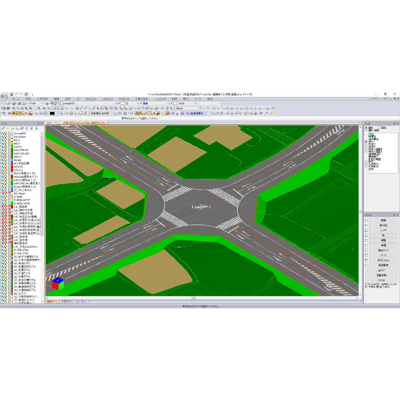Viewport: 400px width, 400px height.
Task: Close the left layer list panel
Action: click(42, 123)
